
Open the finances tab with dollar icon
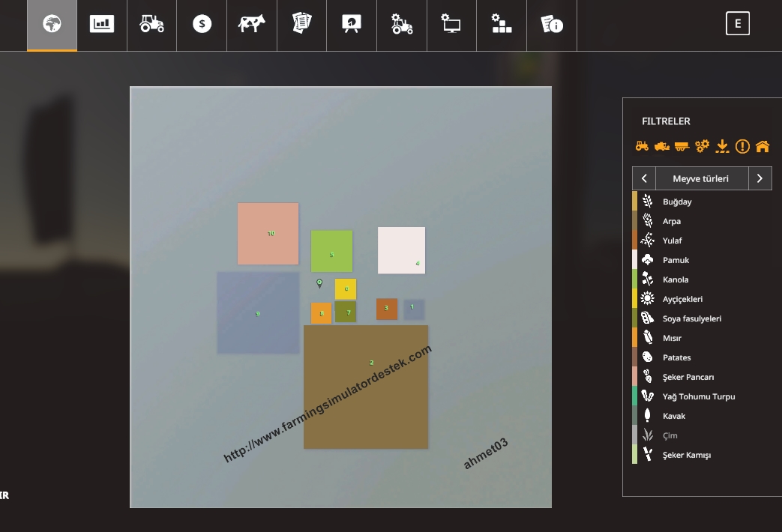point(202,24)
